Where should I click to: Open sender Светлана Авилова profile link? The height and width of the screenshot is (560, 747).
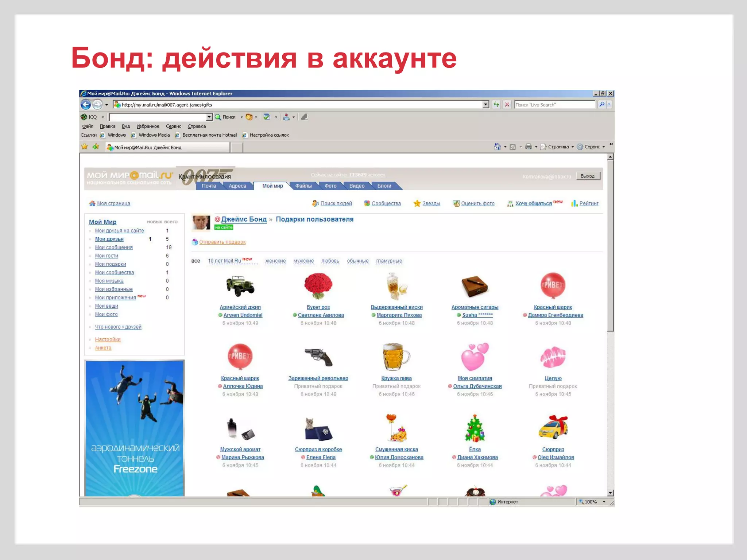tap(321, 315)
